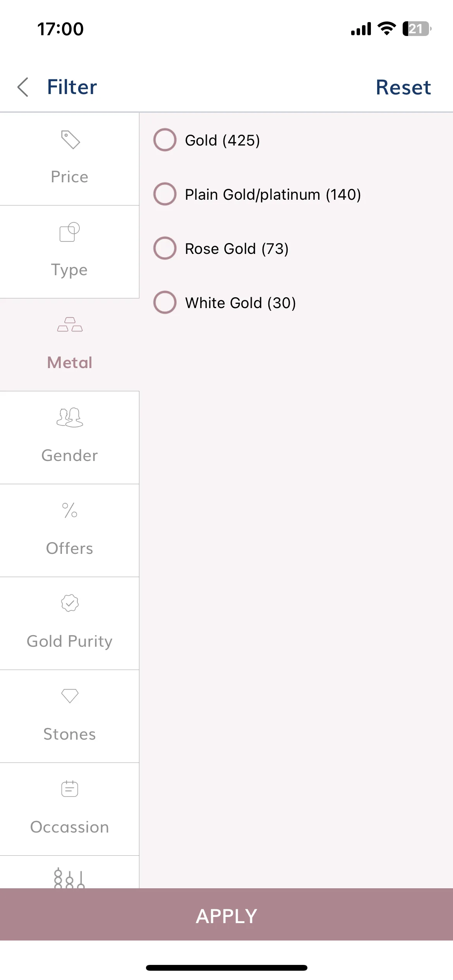Open the Gender people icon
The width and height of the screenshot is (453, 980).
tap(70, 417)
